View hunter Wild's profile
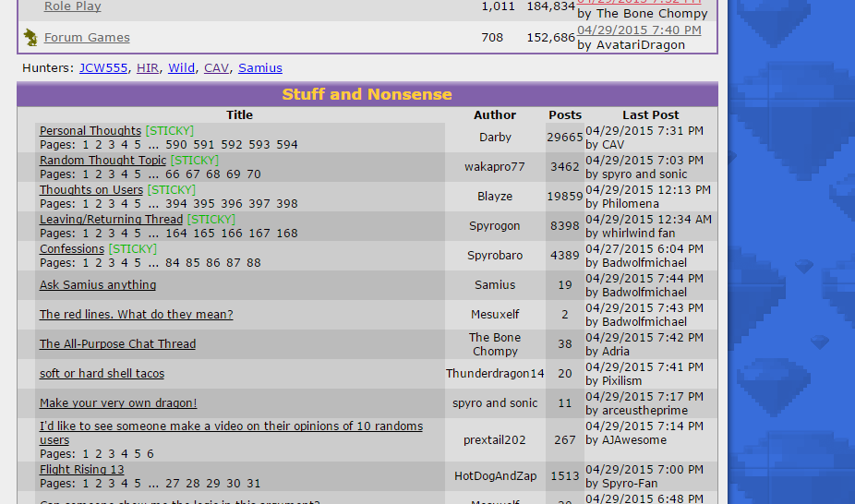This screenshot has width=855, height=504. (181, 68)
